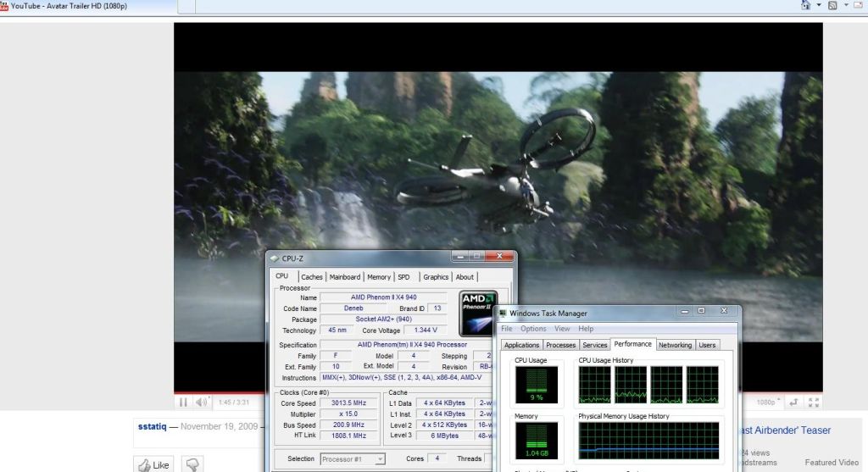Close the Windows Task Manager window

724,311
